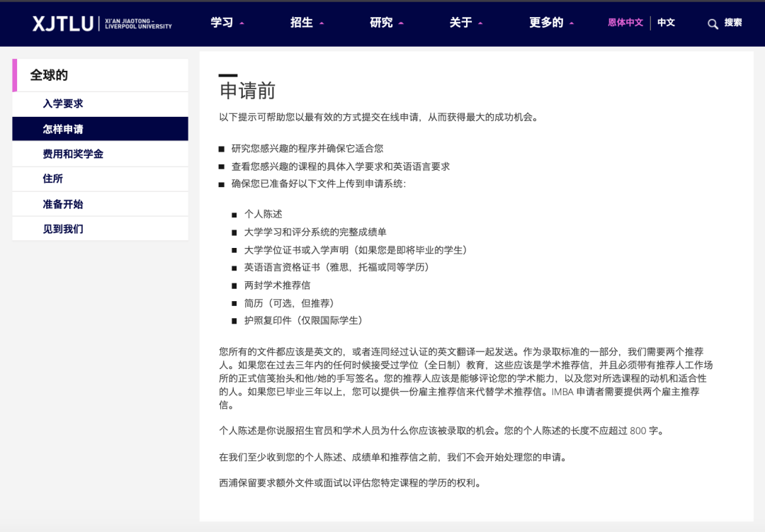Click 见到我们 sidebar link

pos(63,229)
